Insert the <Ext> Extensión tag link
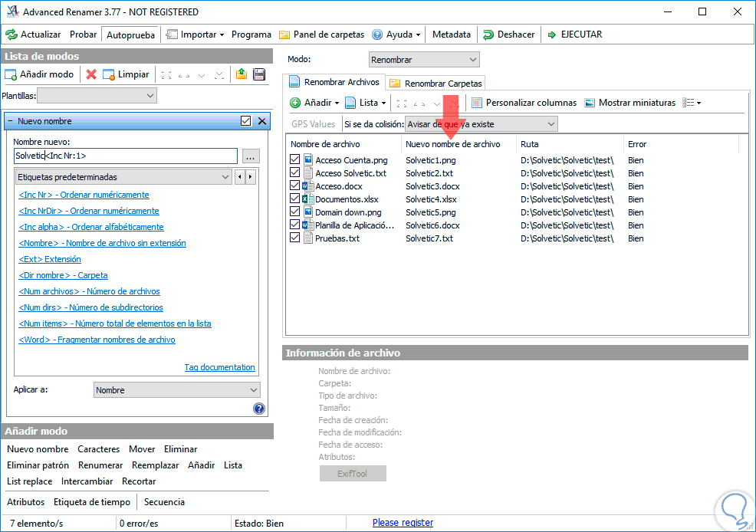The width and height of the screenshot is (756, 532). coord(50,259)
